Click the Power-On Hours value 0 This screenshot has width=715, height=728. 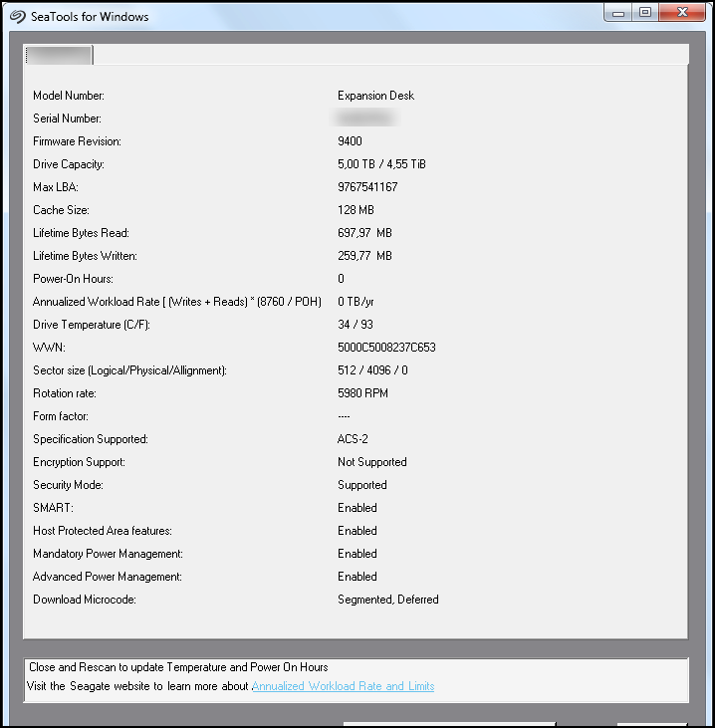point(341,279)
